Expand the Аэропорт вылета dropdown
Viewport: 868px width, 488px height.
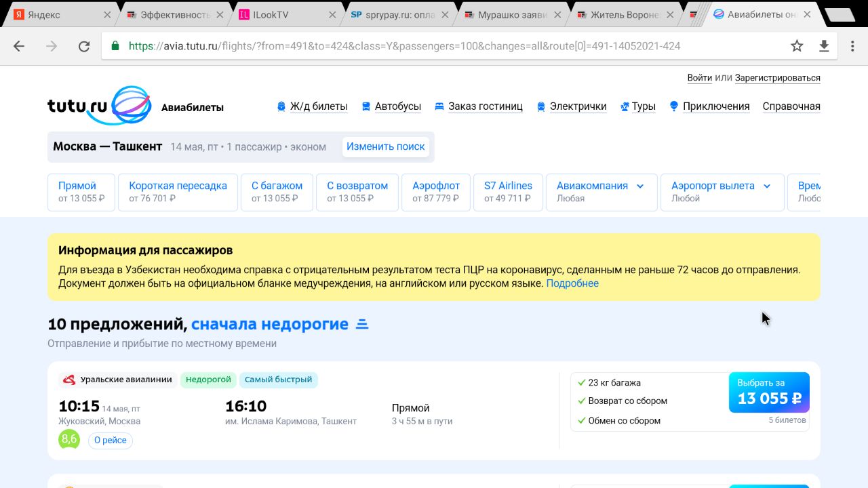722,192
